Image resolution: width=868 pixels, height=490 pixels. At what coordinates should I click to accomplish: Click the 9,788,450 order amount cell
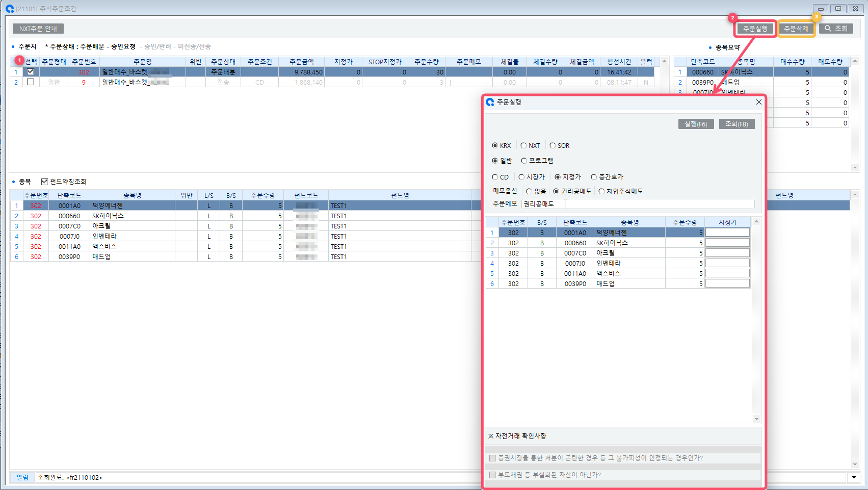click(x=302, y=72)
